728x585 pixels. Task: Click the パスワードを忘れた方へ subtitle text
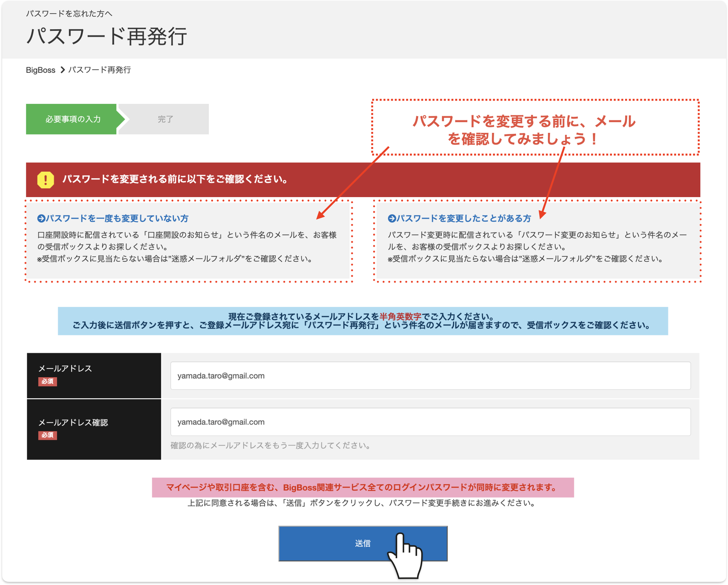click(69, 14)
